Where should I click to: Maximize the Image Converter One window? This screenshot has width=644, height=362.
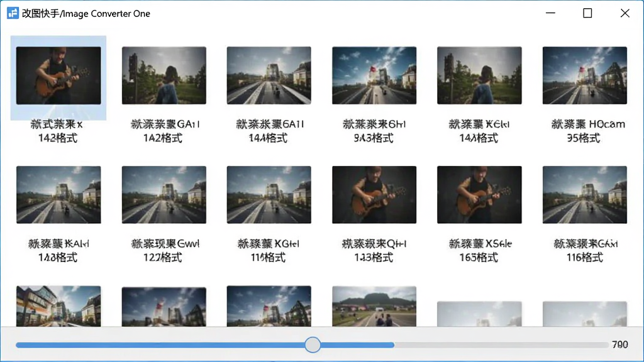587,13
